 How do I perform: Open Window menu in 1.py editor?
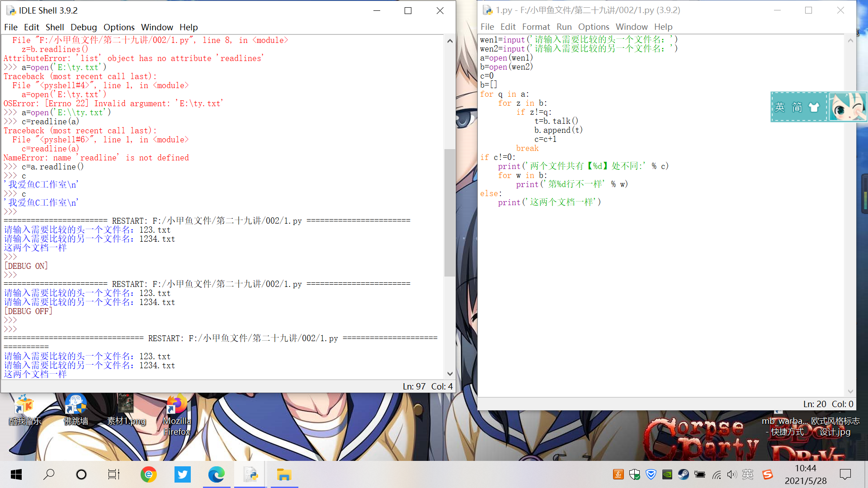(x=632, y=27)
